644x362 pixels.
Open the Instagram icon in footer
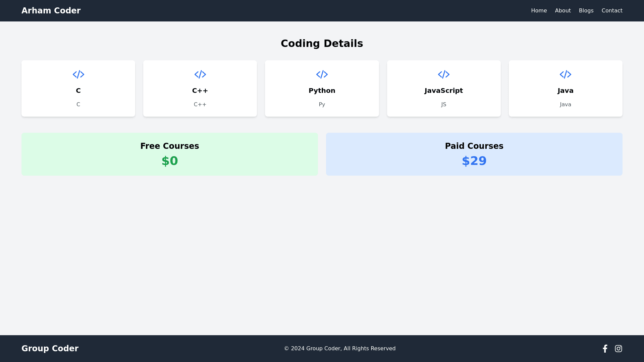tap(618, 349)
